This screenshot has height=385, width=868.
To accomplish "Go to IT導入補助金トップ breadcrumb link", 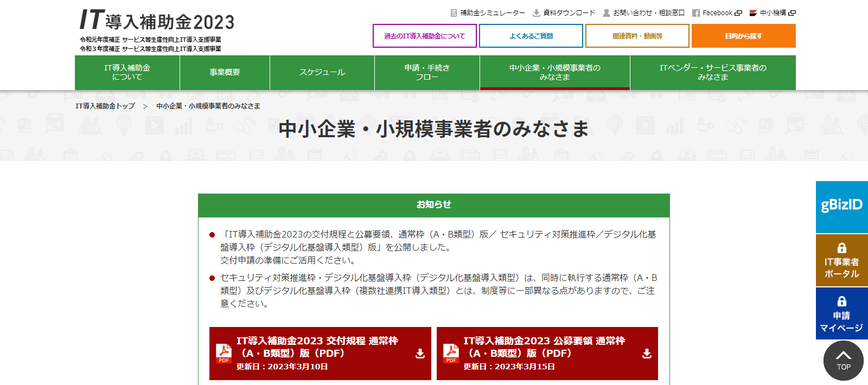I will [105, 106].
